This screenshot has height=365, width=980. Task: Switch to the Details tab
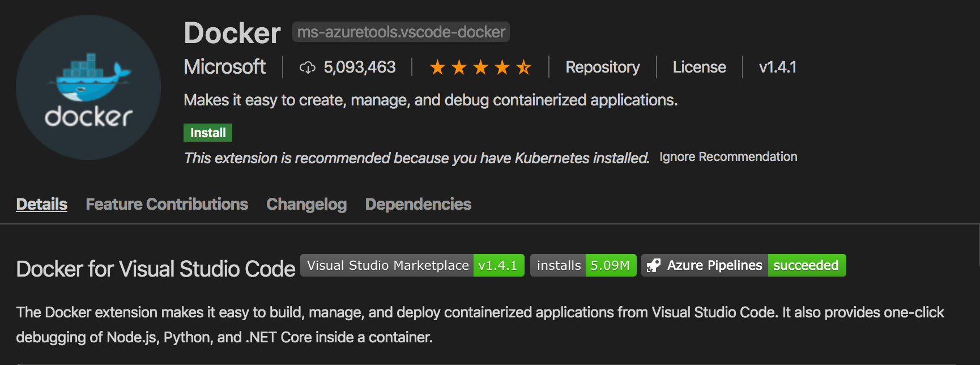coord(41,204)
